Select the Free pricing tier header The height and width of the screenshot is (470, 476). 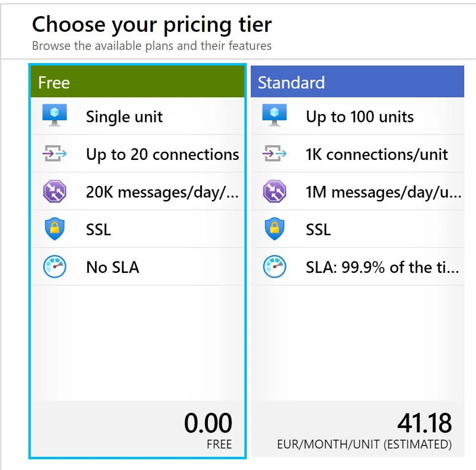(137, 82)
